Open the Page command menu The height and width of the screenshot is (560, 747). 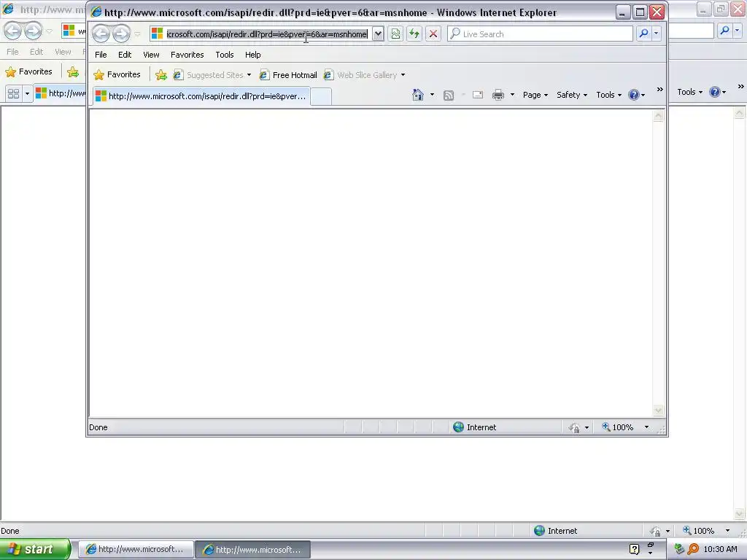(x=535, y=96)
